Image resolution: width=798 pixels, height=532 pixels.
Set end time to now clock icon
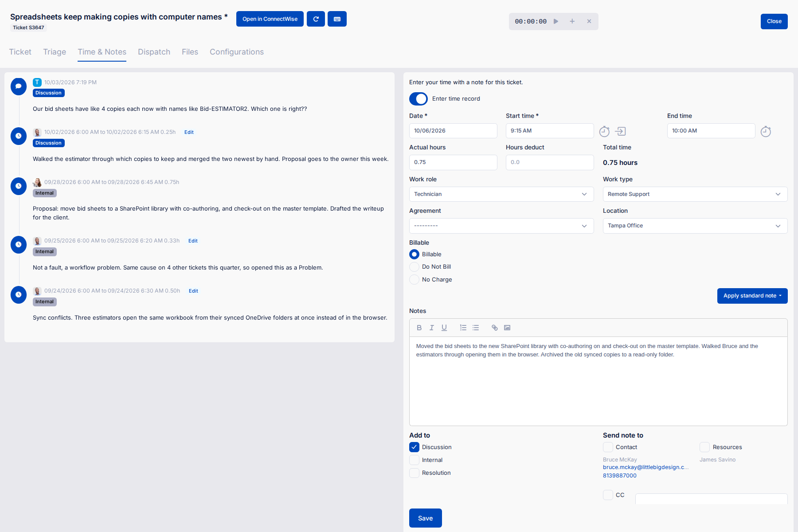(x=766, y=131)
